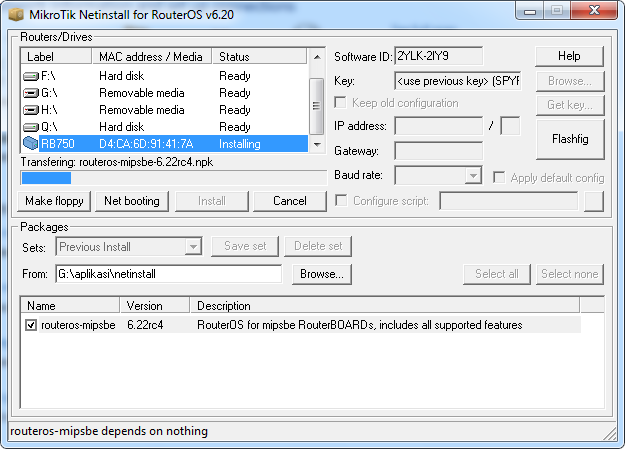Click the Version column header
This screenshot has height=449, width=625.
tap(155, 306)
